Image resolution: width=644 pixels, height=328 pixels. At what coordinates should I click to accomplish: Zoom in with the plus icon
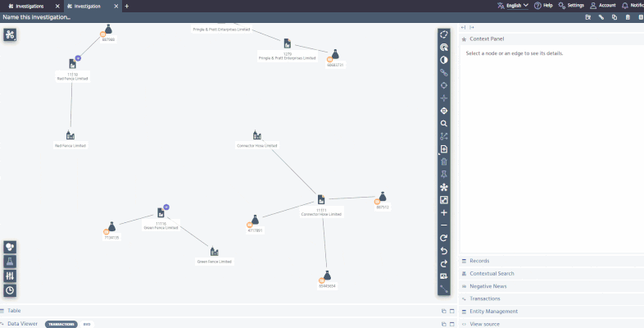point(443,213)
